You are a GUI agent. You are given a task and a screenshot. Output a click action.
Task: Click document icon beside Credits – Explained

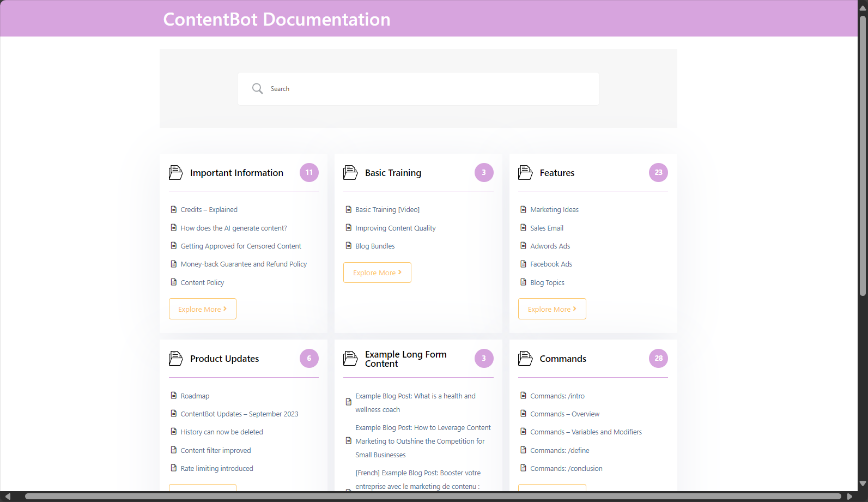click(x=174, y=209)
